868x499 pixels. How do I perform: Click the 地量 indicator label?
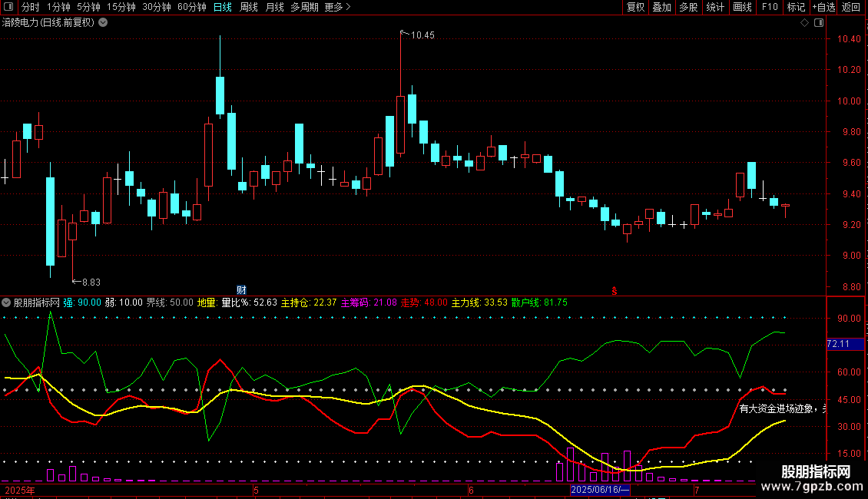[207, 302]
